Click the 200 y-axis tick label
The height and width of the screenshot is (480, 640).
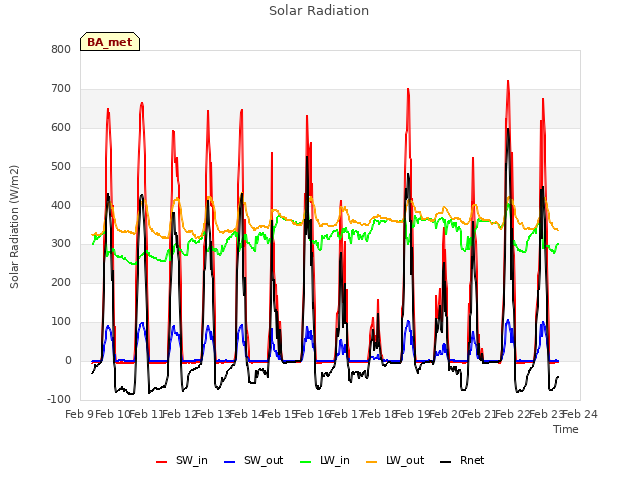pos(61,282)
